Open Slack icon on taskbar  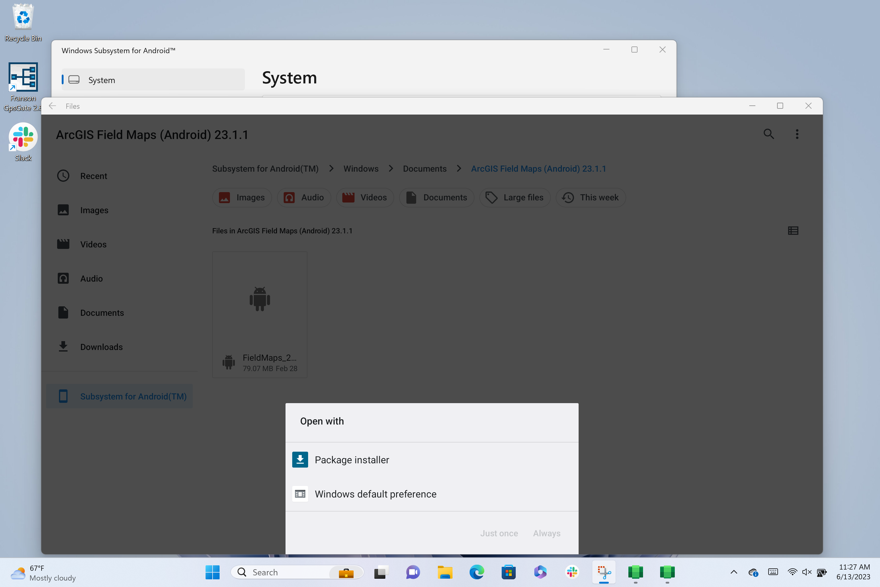(572, 572)
